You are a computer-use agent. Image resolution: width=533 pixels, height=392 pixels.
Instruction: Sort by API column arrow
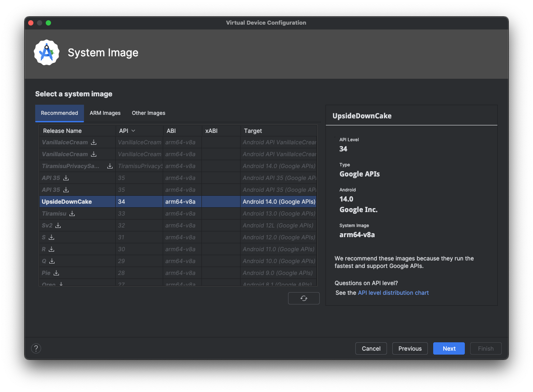(133, 131)
